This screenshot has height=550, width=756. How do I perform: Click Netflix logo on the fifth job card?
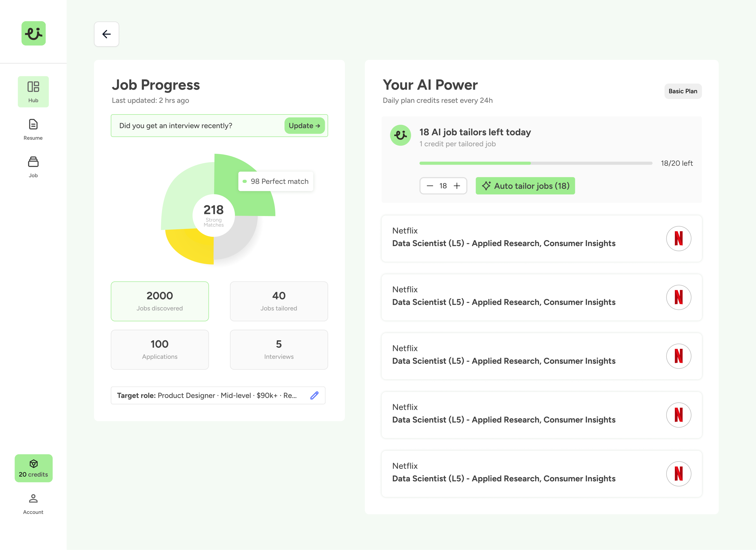pyautogui.click(x=679, y=474)
